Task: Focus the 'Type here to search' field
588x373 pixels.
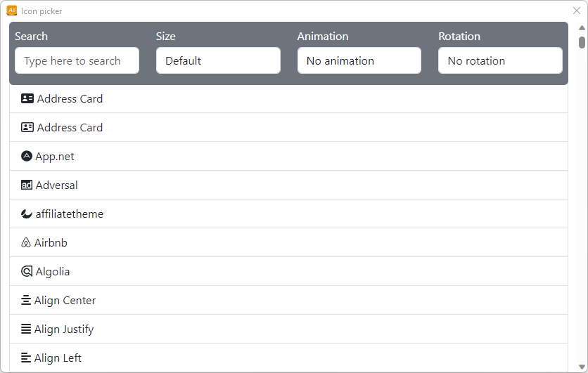Action: coord(77,60)
